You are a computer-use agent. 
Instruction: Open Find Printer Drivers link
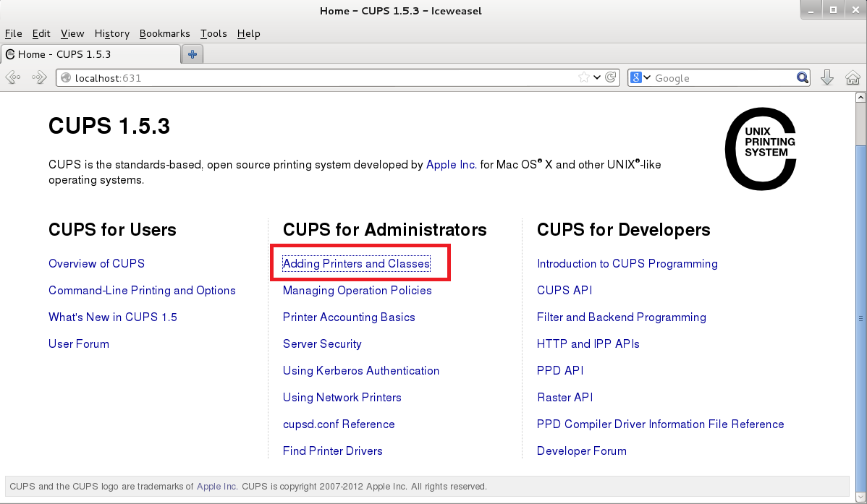pos(332,451)
